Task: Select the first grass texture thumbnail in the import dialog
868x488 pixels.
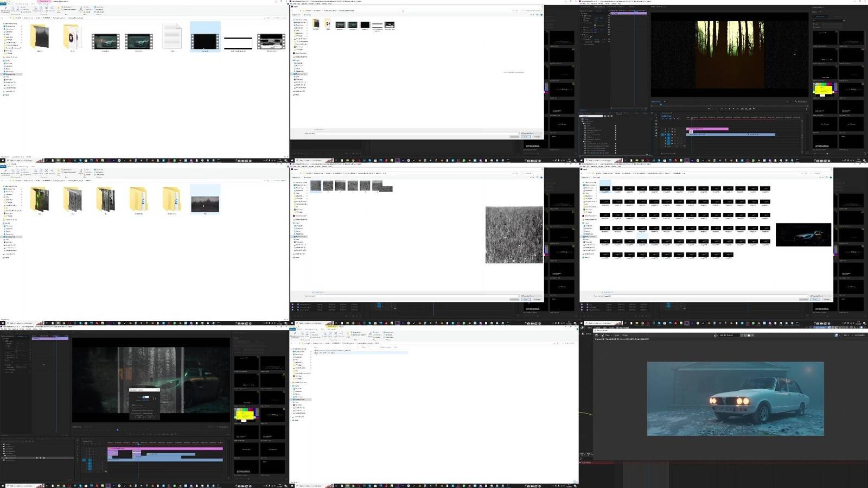Action: (x=316, y=186)
